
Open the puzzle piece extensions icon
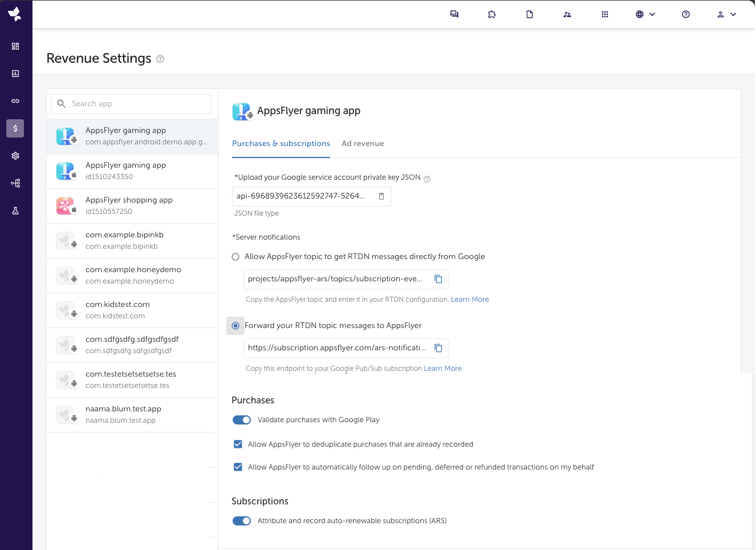492,14
